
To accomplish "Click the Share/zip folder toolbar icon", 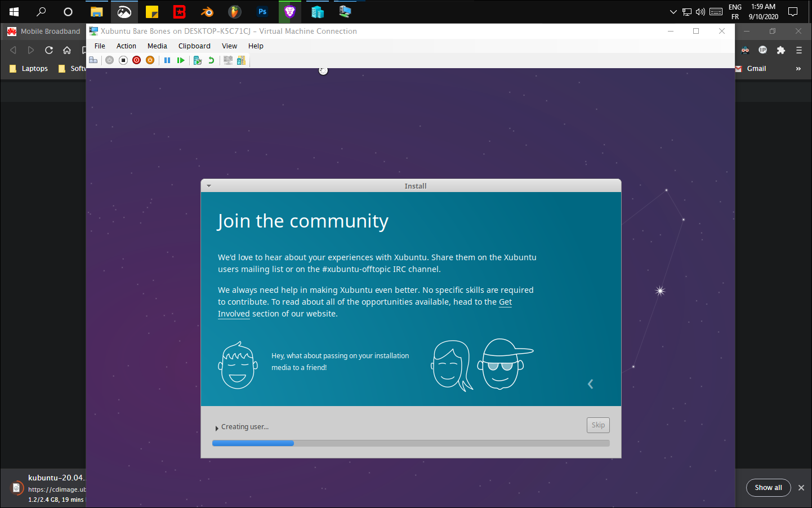I will click(x=241, y=60).
